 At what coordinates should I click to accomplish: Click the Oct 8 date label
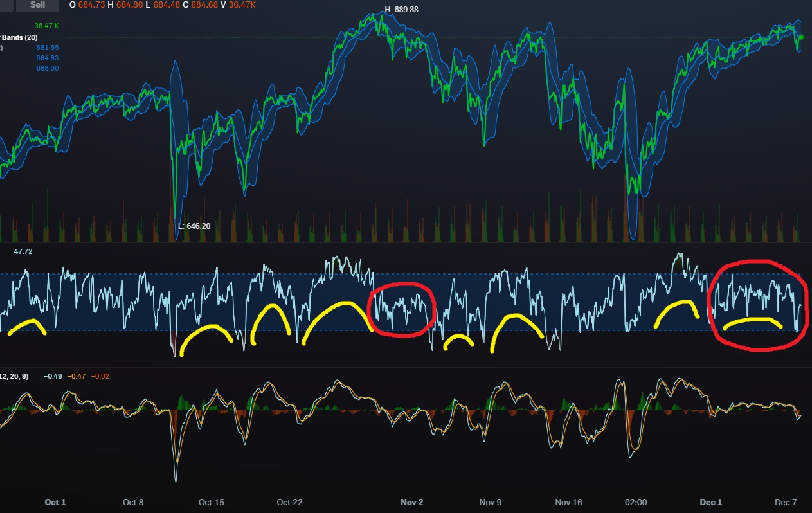[133, 502]
